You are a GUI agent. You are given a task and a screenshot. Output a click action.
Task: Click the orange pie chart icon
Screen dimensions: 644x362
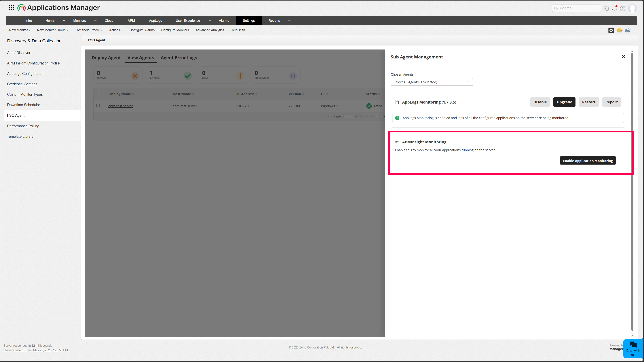click(x=620, y=30)
